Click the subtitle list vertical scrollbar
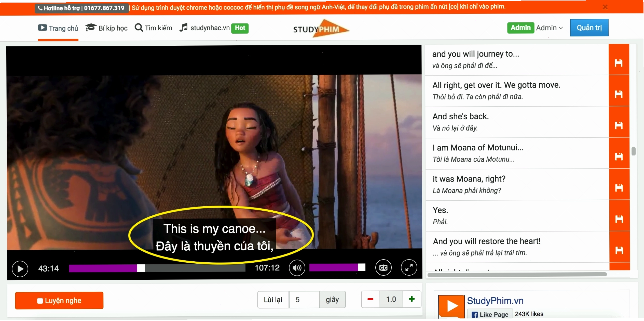The height and width of the screenshot is (321, 644). 633,151
